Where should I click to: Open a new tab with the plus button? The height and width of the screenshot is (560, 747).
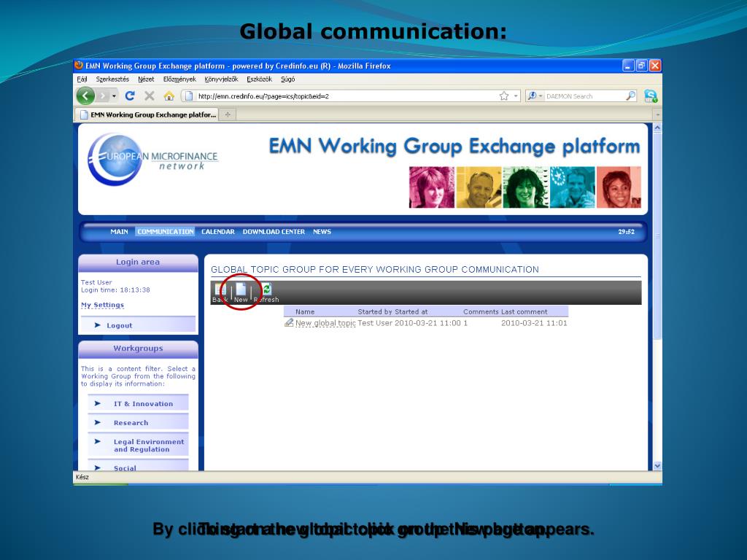tap(228, 114)
